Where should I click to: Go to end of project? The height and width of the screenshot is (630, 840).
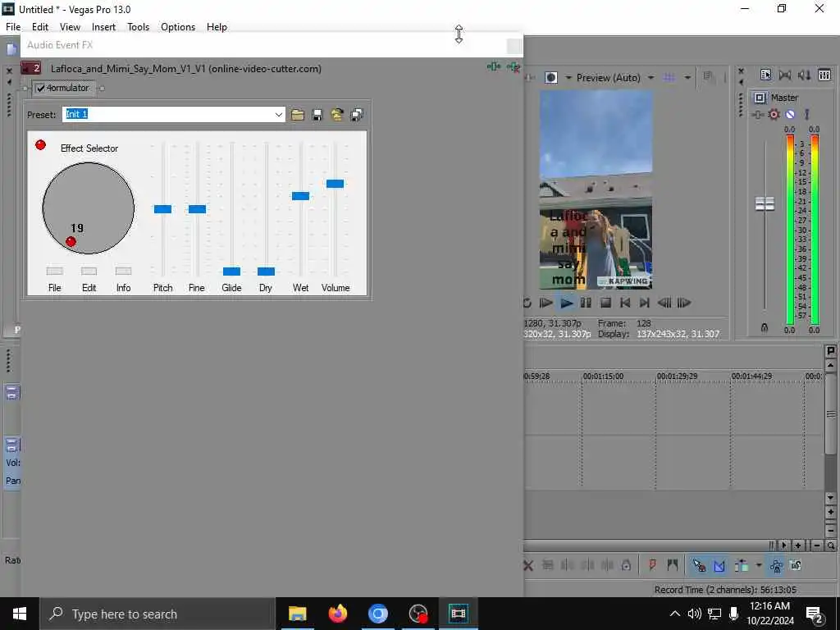click(645, 303)
